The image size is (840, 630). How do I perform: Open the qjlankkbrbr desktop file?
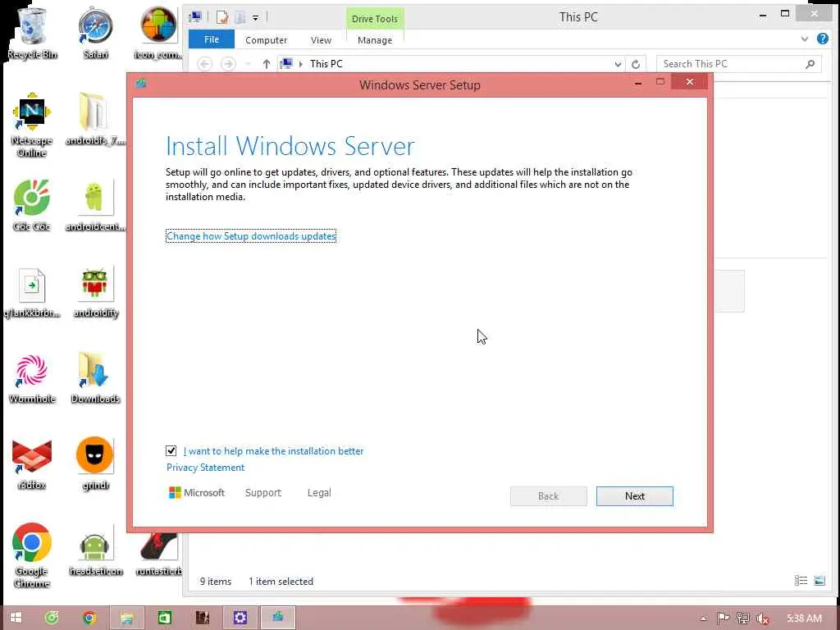tap(32, 292)
